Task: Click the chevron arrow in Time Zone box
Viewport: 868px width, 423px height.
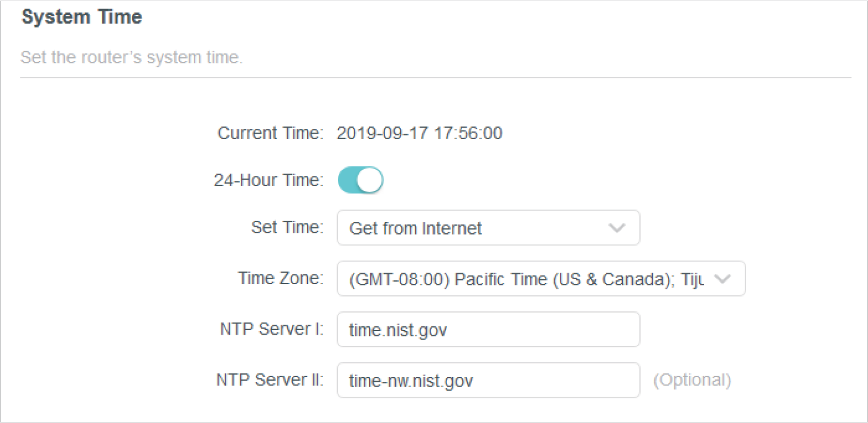Action: (x=722, y=279)
